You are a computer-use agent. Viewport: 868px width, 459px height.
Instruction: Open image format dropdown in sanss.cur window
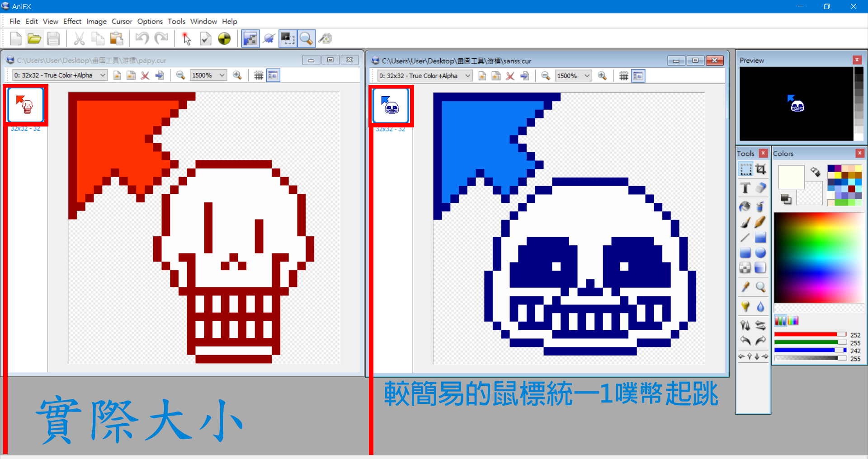(425, 76)
